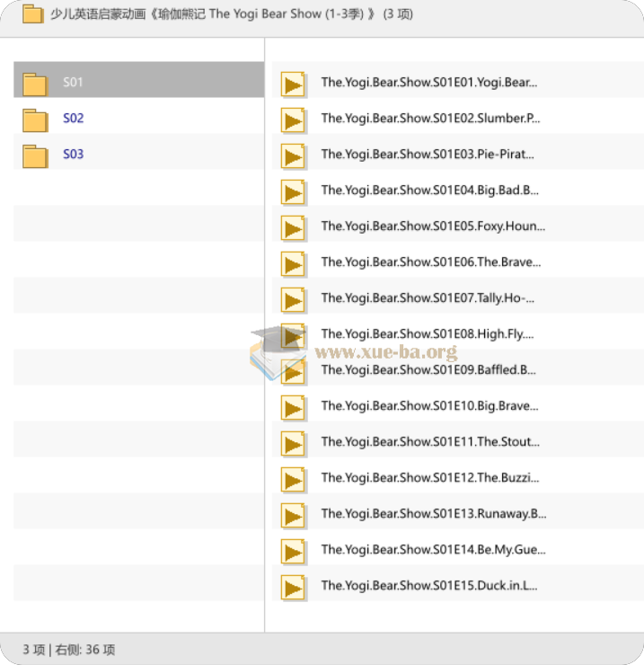Select file name The.Yogi.Bear.Show.S01E04.Big.Bad.B...
Viewport: 644px width, 665px height.
[430, 190]
